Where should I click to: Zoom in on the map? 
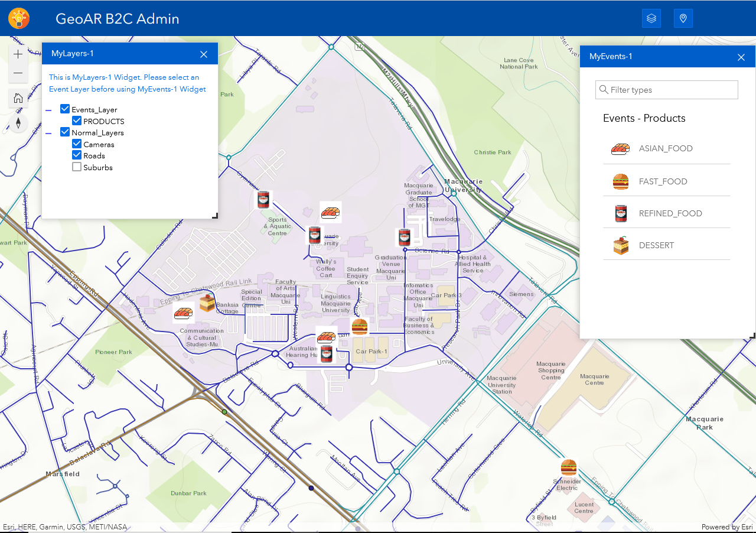pos(18,54)
